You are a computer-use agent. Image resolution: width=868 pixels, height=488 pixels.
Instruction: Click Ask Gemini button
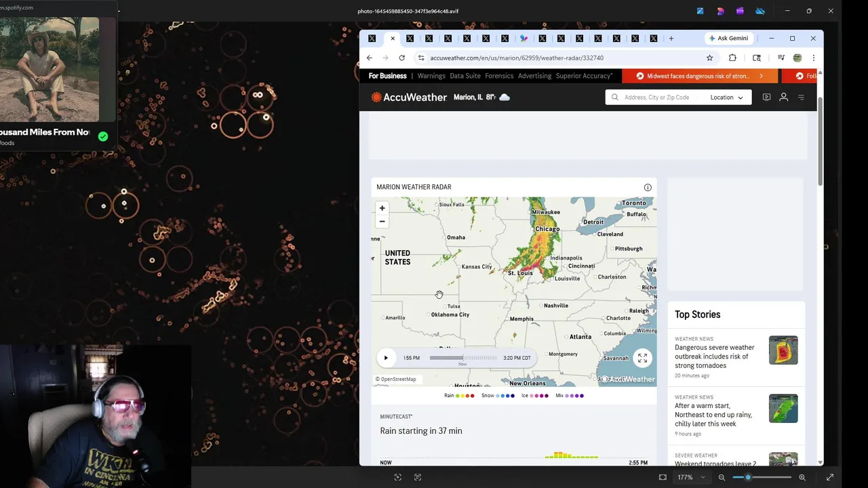pyautogui.click(x=728, y=39)
